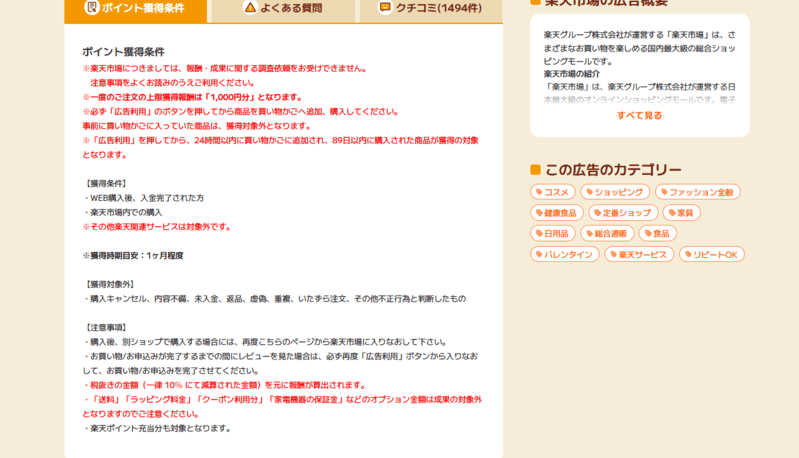Click the tag icon beside 日用品

coord(539,234)
